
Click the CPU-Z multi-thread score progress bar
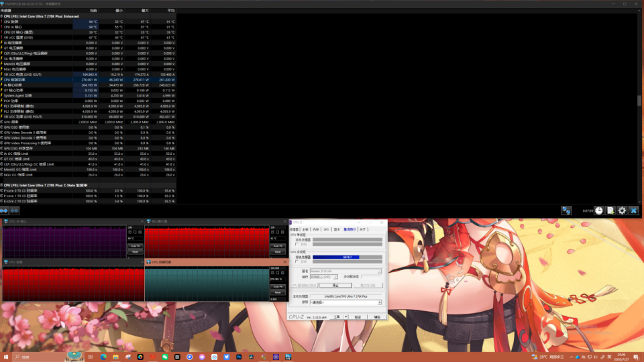tap(347, 257)
